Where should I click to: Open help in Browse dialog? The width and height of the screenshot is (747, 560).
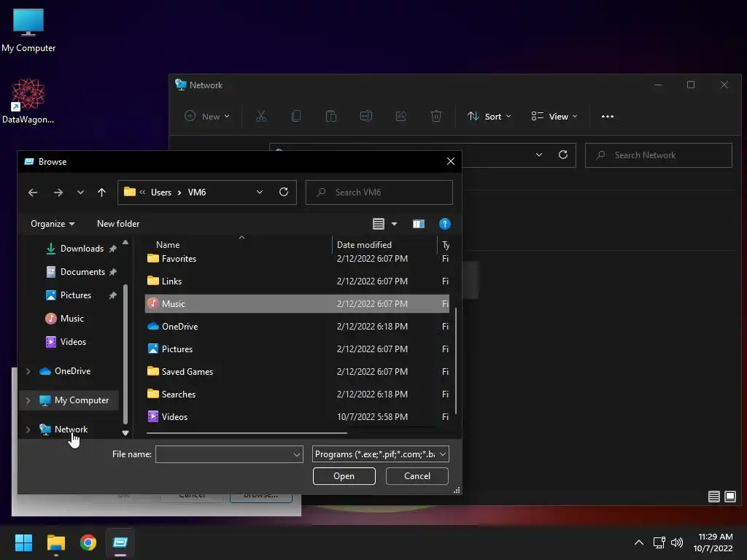pyautogui.click(x=444, y=224)
